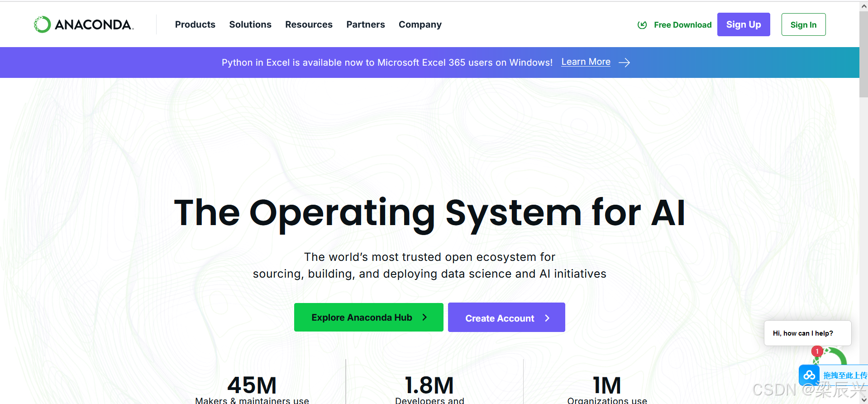Open the Company menu

[x=420, y=24]
